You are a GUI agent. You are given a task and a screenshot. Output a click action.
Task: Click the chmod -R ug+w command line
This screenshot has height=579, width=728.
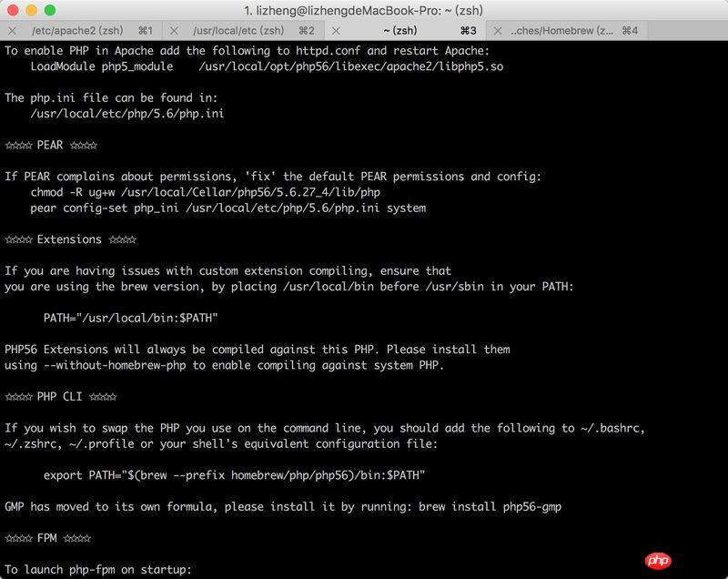click(x=206, y=192)
